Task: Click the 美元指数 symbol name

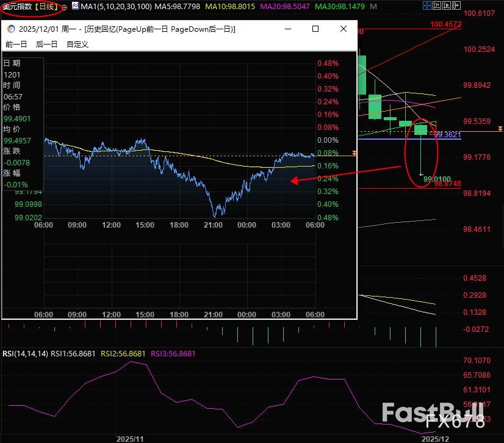Action: (18, 6)
